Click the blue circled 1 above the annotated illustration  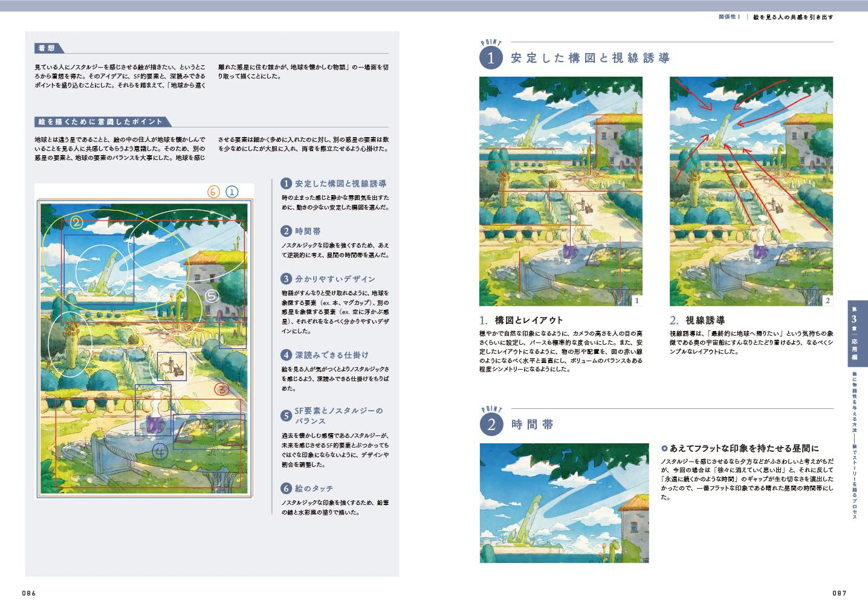pos(232,192)
